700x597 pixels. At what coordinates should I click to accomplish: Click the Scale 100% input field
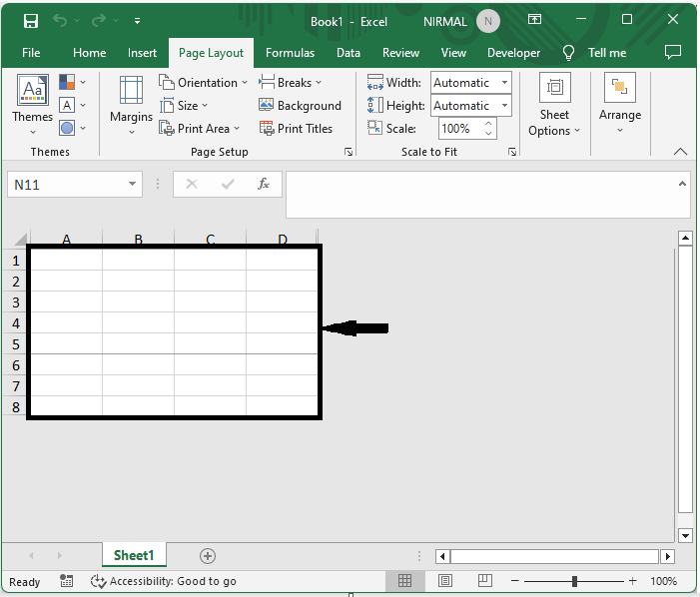tap(459, 129)
